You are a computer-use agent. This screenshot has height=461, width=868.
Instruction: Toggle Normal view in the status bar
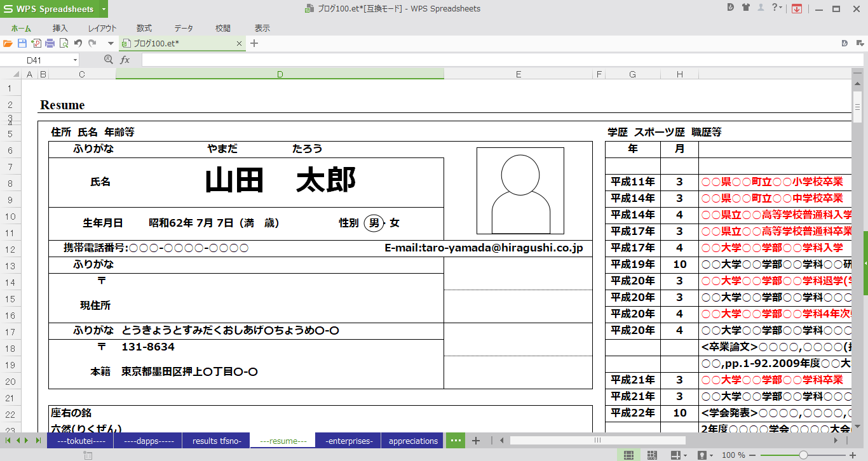coord(629,455)
